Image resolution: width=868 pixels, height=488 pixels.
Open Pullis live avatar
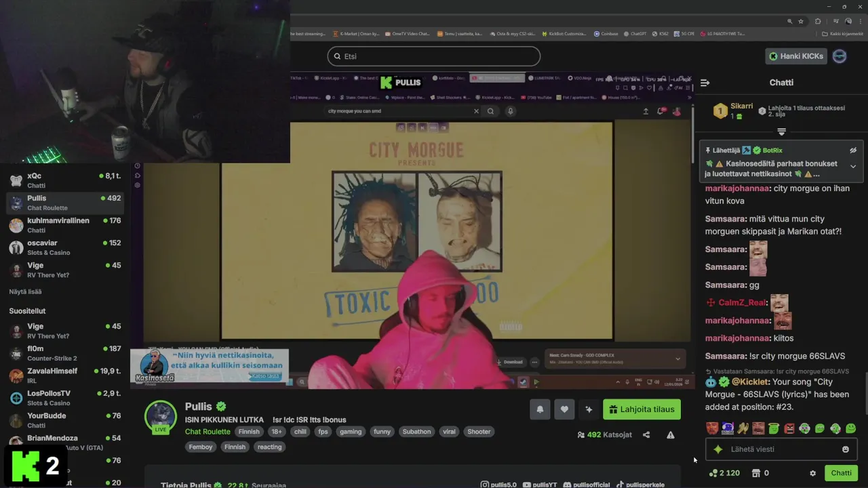coord(161,416)
